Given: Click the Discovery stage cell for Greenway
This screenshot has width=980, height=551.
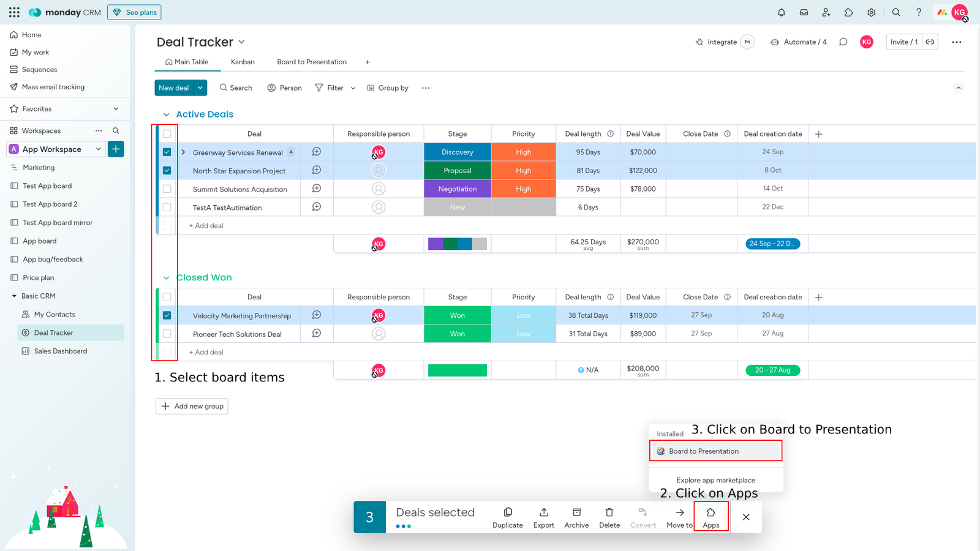Looking at the screenshot, I should [x=457, y=152].
